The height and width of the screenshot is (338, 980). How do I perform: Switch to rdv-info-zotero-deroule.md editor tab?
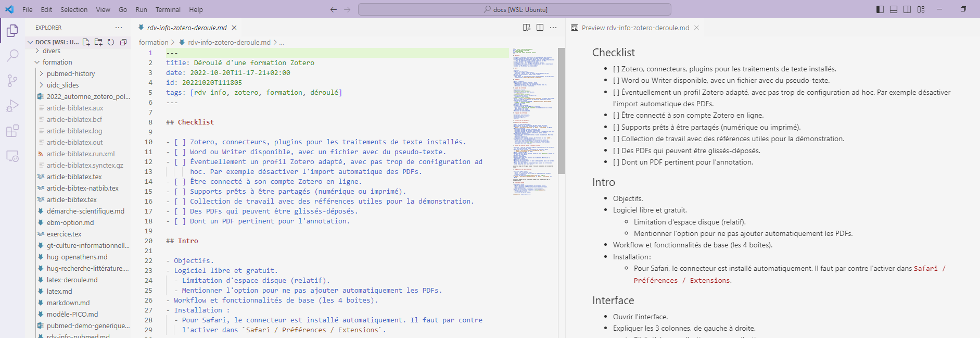(x=187, y=28)
